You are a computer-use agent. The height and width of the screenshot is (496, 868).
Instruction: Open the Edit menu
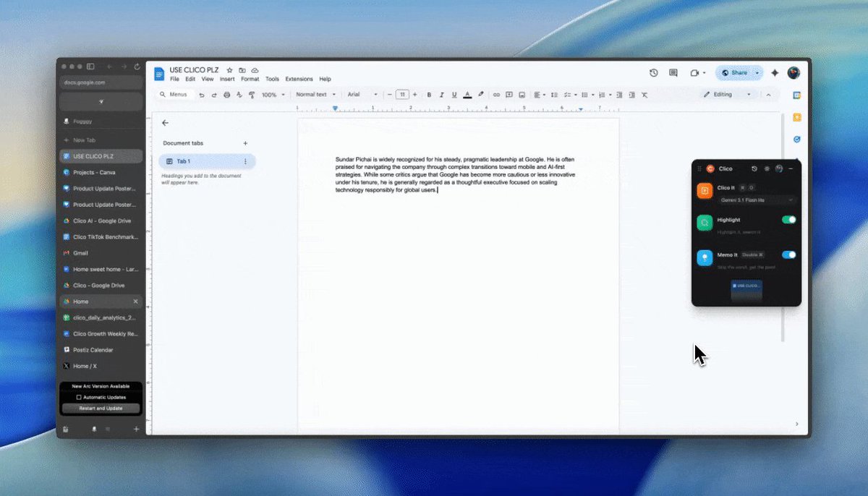tap(190, 79)
